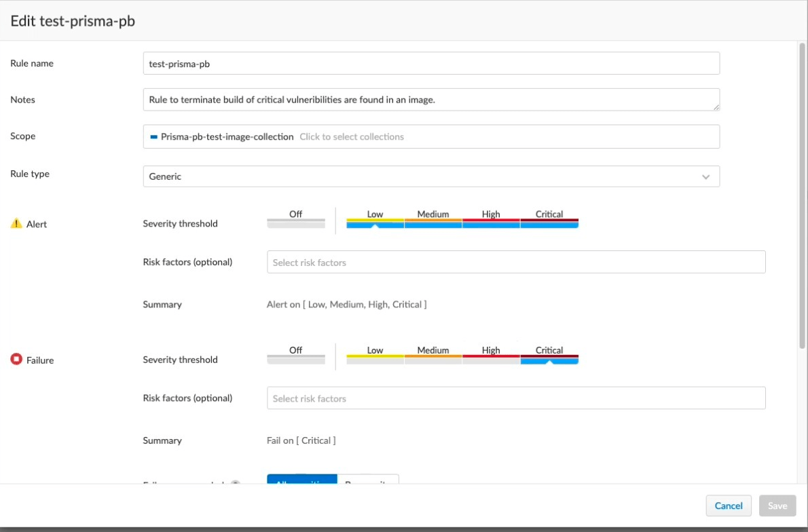Remove the Prisma-pb-test-image-collection scope chip
This screenshot has height=532, width=808.
[154, 137]
